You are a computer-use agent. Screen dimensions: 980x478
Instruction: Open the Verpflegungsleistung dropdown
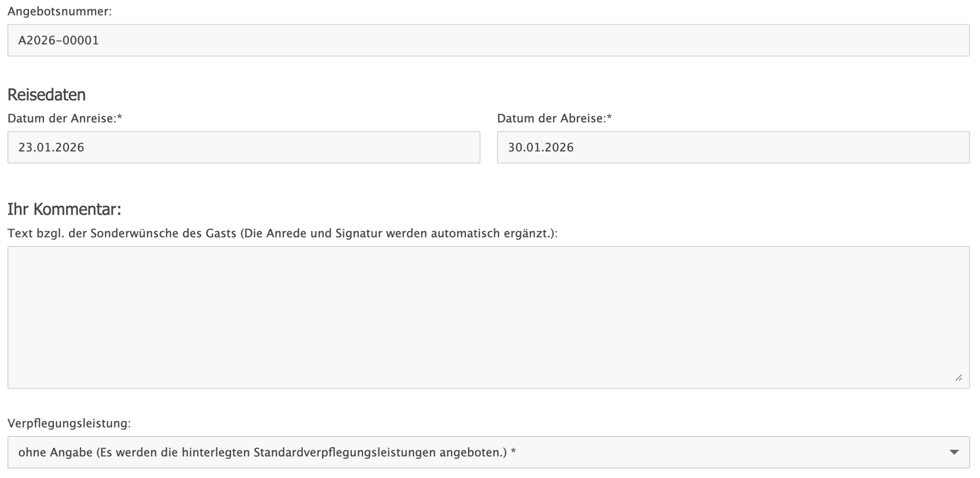point(488,452)
